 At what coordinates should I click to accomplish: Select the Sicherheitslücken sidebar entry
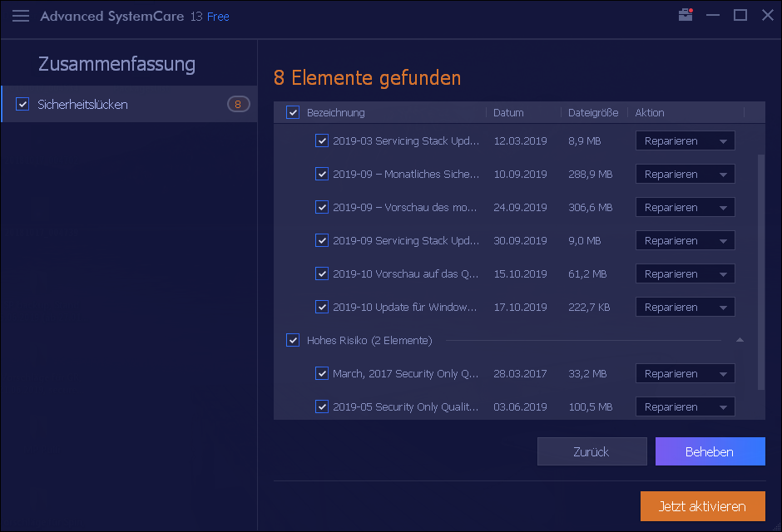pyautogui.click(x=129, y=104)
